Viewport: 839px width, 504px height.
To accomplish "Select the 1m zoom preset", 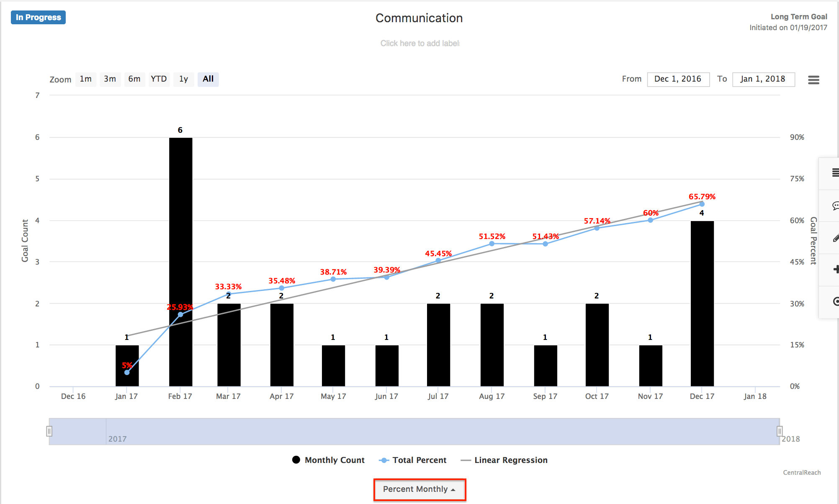I will click(x=86, y=79).
